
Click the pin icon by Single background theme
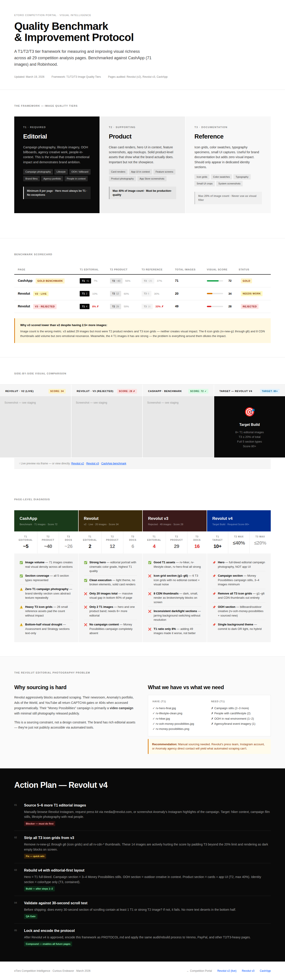pos(214,624)
